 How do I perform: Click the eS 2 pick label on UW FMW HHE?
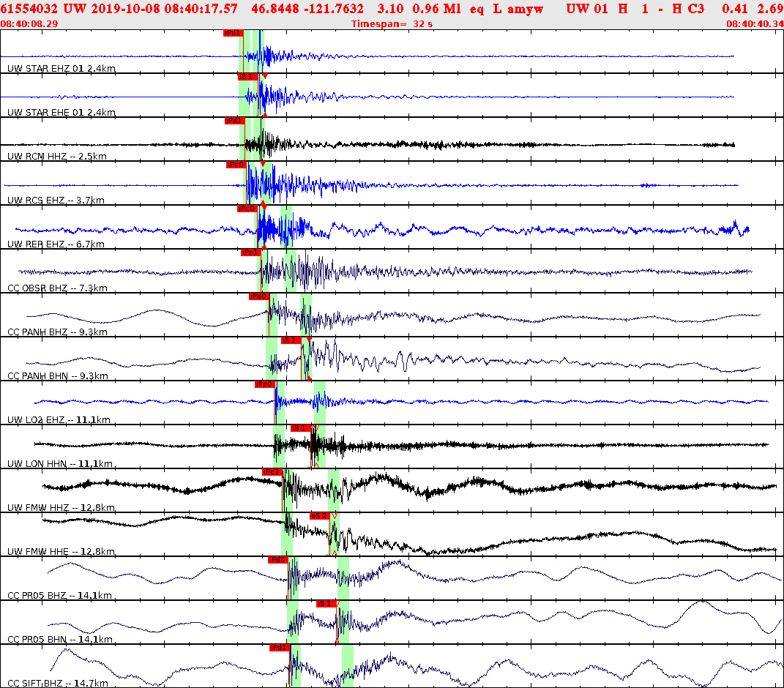pos(320,515)
